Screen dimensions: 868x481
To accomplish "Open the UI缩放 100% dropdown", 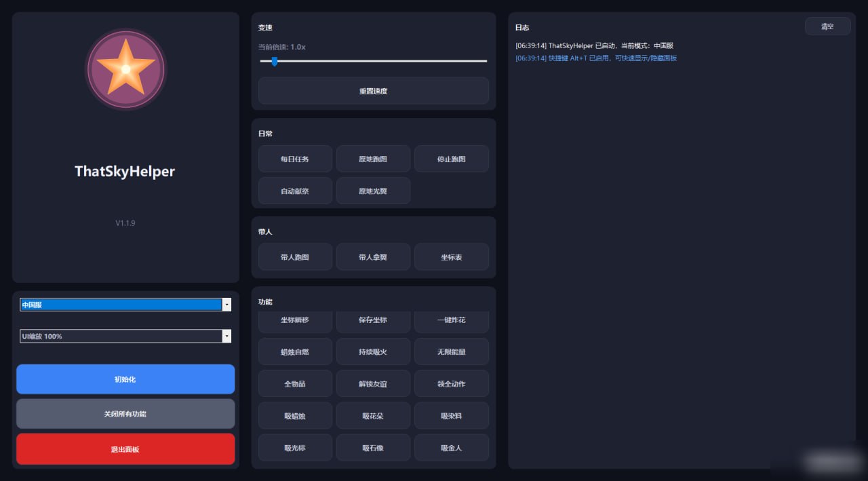I will click(x=125, y=336).
